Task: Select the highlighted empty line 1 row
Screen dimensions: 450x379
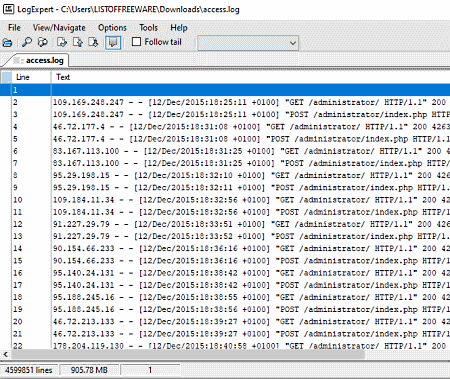Action: click(x=225, y=90)
